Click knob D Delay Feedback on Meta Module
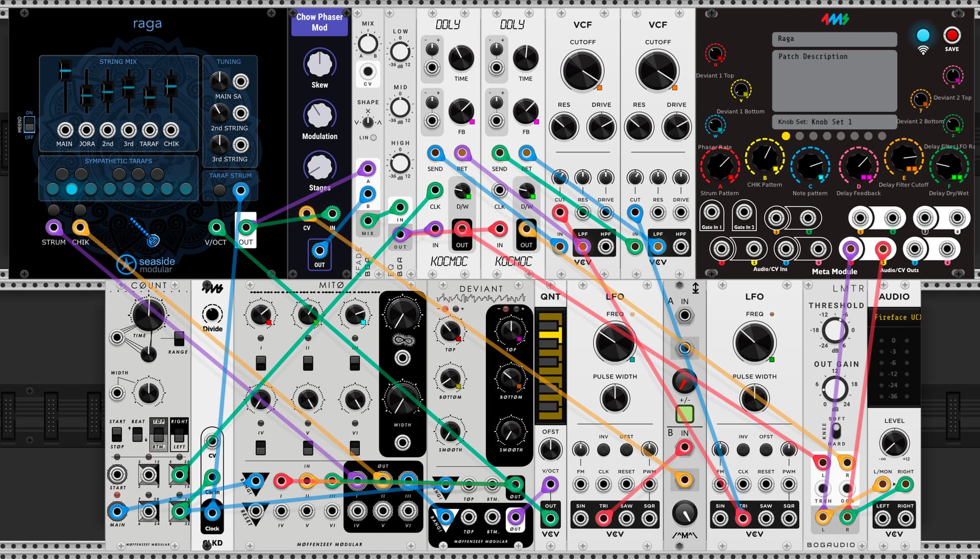 pos(859,166)
